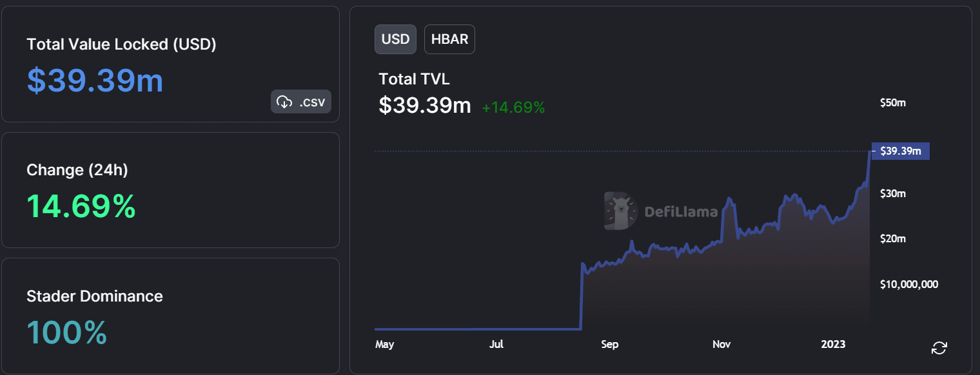Click the Nov label on the time axis
This screenshot has height=375, width=980.
(x=721, y=345)
